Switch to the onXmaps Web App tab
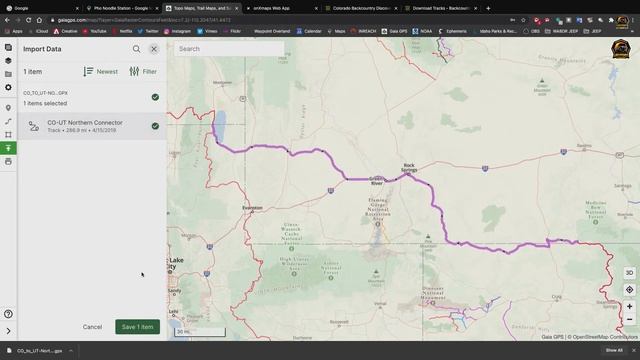Viewport: 640px width, 360px height. (x=282, y=8)
